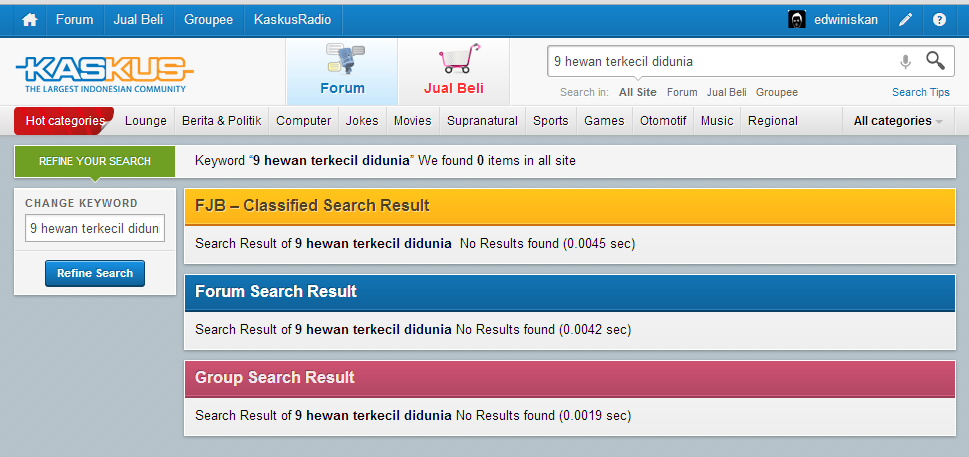Open Jual Beli in top navigation bar
969x457 pixels.
(138, 20)
